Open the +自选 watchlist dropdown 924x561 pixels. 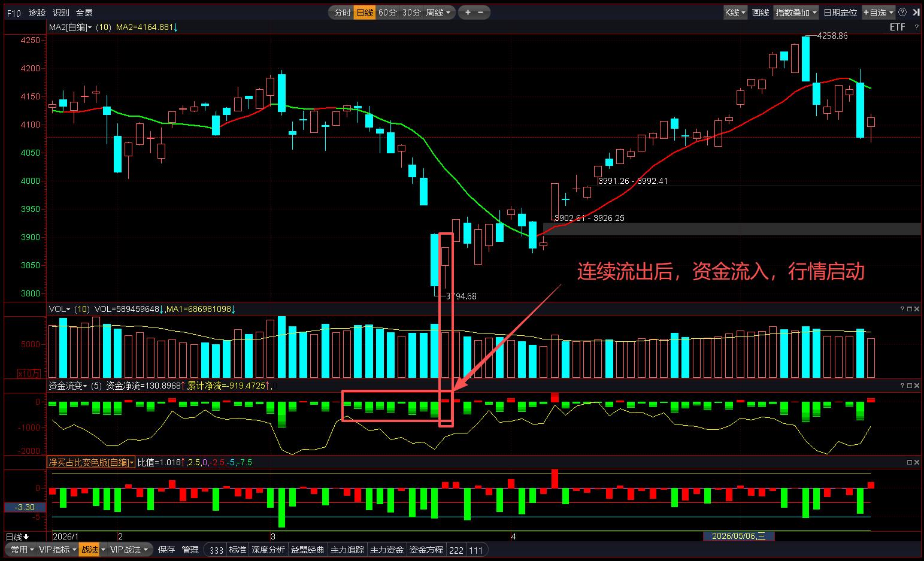click(878, 13)
